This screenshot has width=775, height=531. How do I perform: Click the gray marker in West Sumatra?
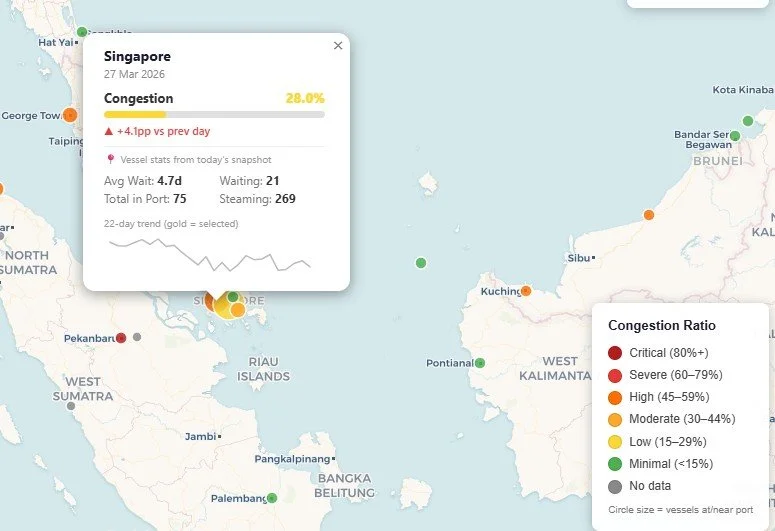[71, 406]
